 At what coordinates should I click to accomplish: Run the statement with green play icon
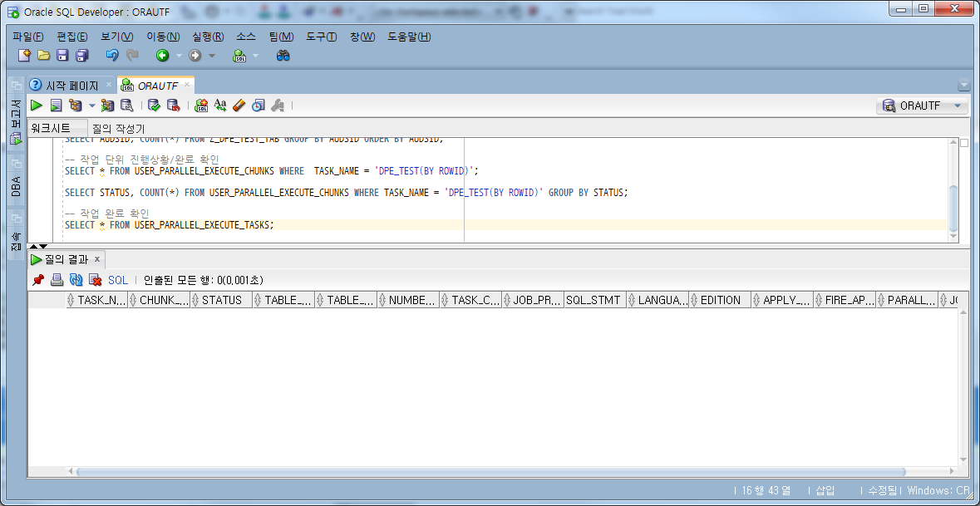[x=37, y=106]
